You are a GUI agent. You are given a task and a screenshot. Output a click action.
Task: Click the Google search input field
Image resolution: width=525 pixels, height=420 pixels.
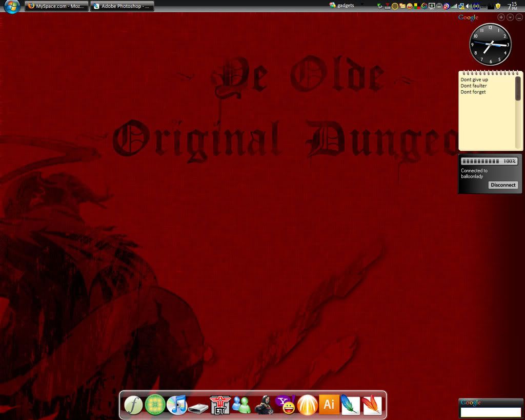(491, 412)
